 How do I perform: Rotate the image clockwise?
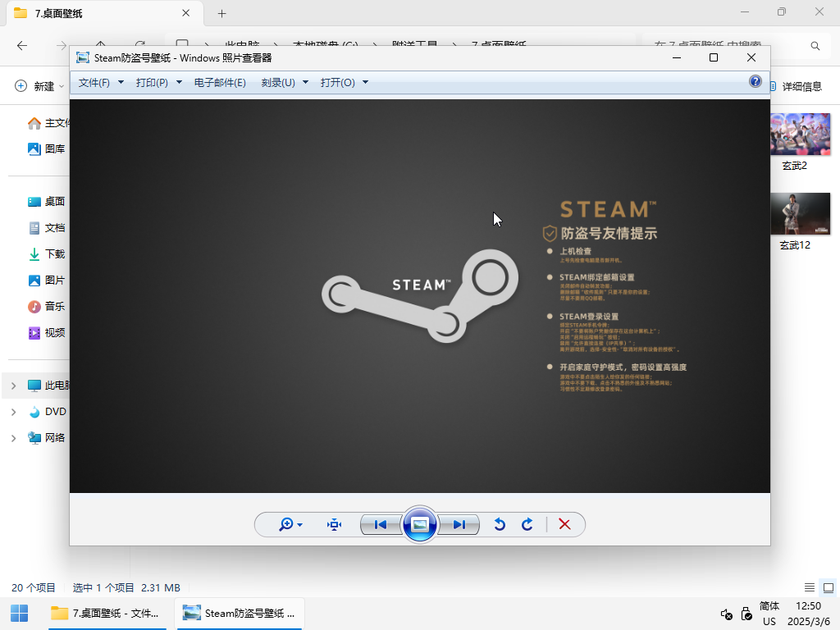(x=527, y=525)
